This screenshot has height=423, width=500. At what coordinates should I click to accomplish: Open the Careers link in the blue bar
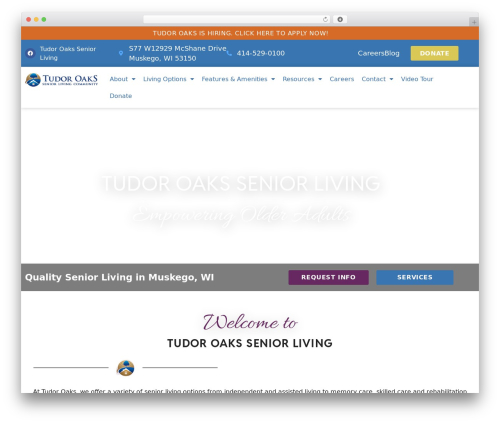tap(371, 53)
